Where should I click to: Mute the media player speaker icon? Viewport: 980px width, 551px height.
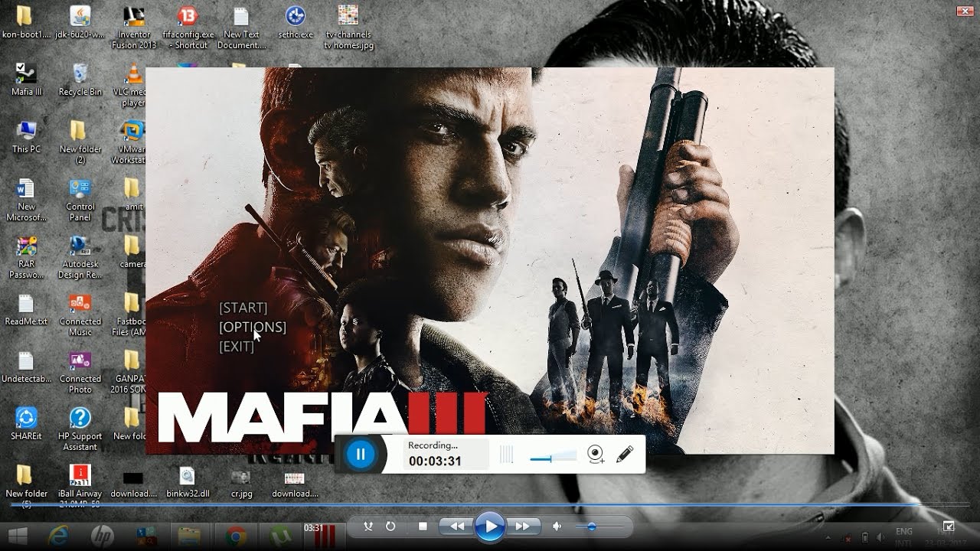557,527
